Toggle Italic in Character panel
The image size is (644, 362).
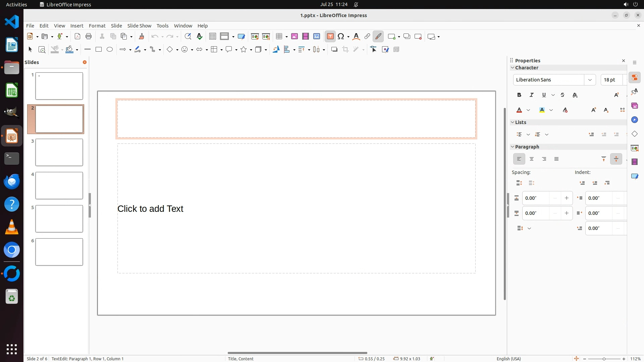[532, 95]
